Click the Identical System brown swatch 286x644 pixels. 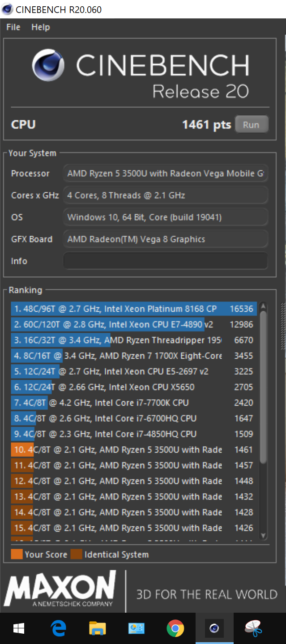coord(77,555)
